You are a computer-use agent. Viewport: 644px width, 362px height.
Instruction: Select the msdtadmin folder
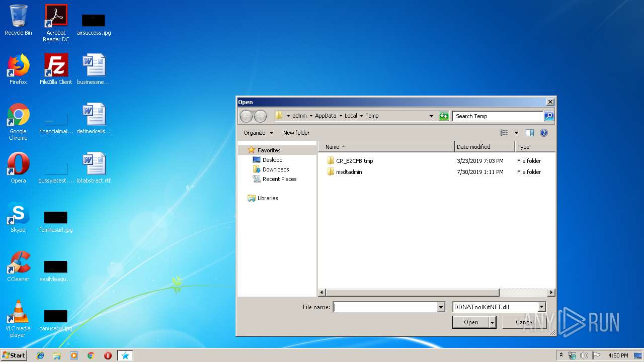click(349, 172)
